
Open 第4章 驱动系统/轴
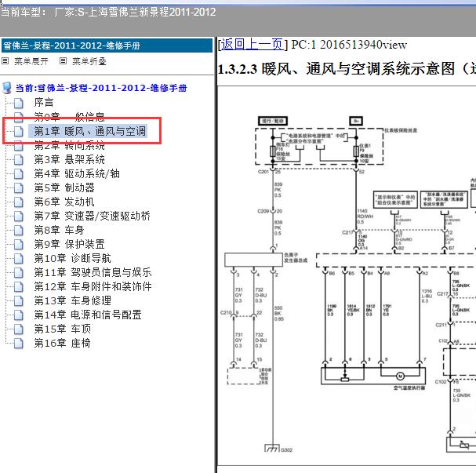77,173
